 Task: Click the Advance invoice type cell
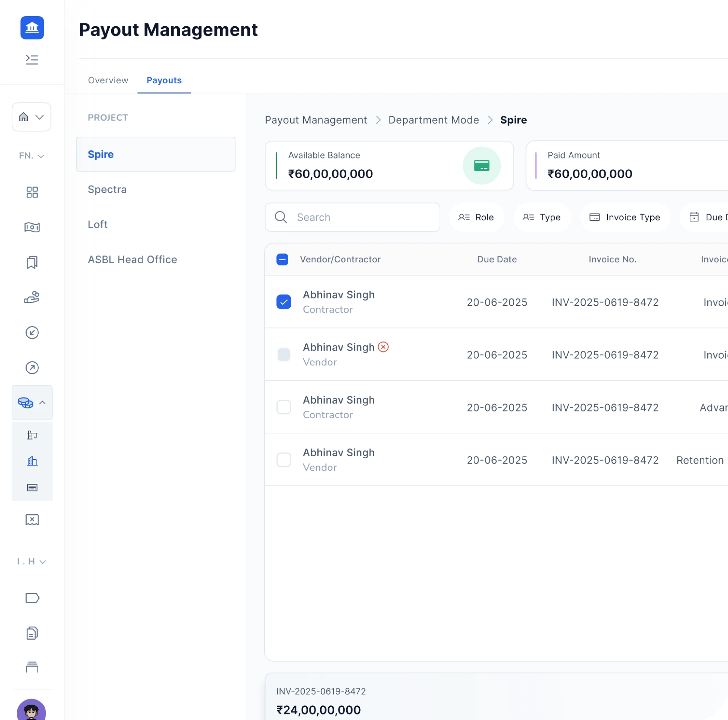[x=714, y=407]
